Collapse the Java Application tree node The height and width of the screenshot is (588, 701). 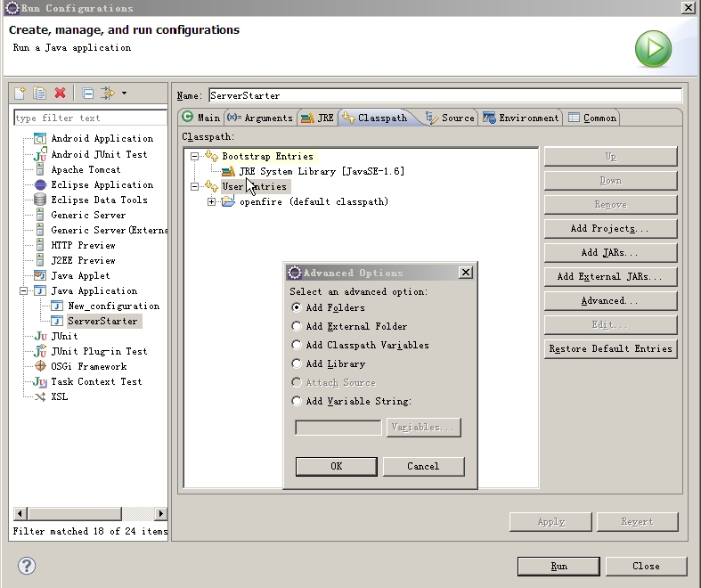(x=23, y=290)
